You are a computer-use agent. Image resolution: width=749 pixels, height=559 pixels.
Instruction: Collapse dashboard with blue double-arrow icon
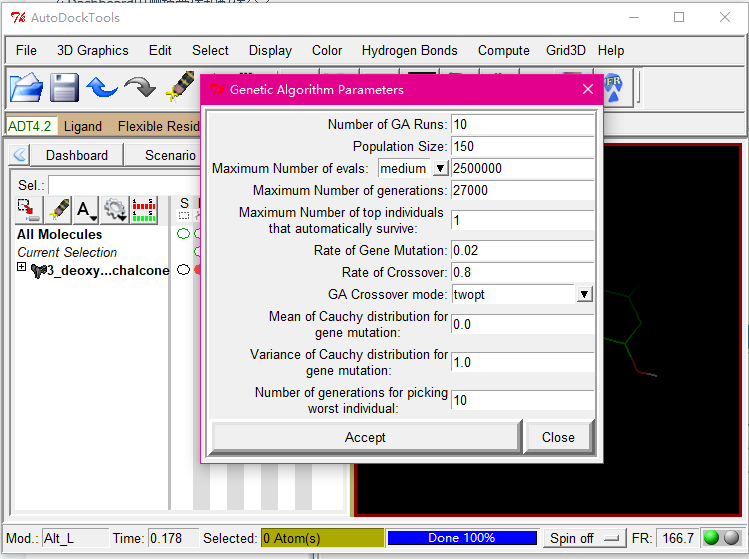[x=20, y=155]
